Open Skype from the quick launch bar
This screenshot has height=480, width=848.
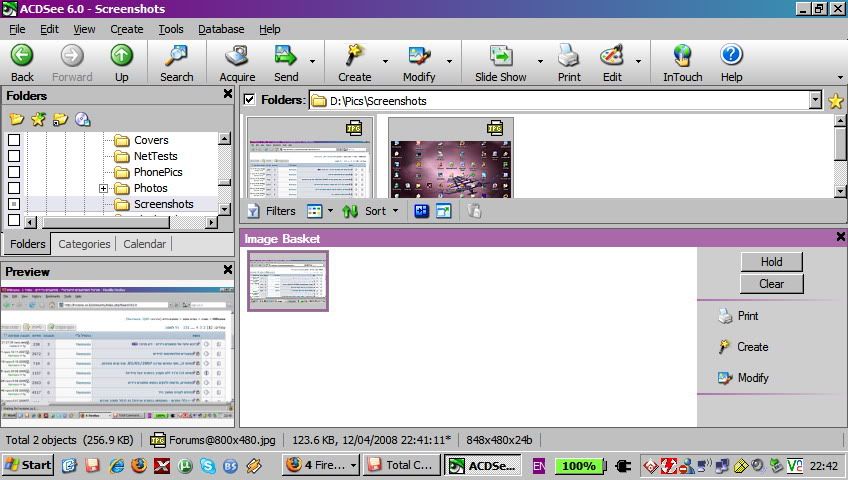[207, 465]
